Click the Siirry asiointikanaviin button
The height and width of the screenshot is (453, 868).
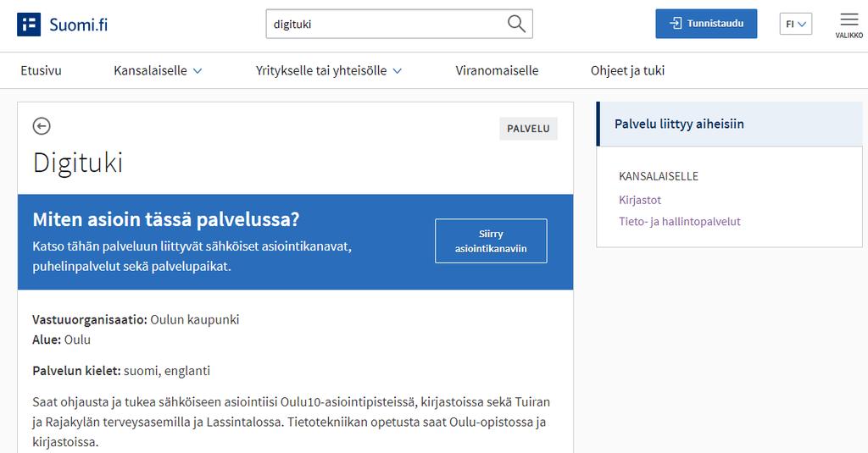pos(491,240)
